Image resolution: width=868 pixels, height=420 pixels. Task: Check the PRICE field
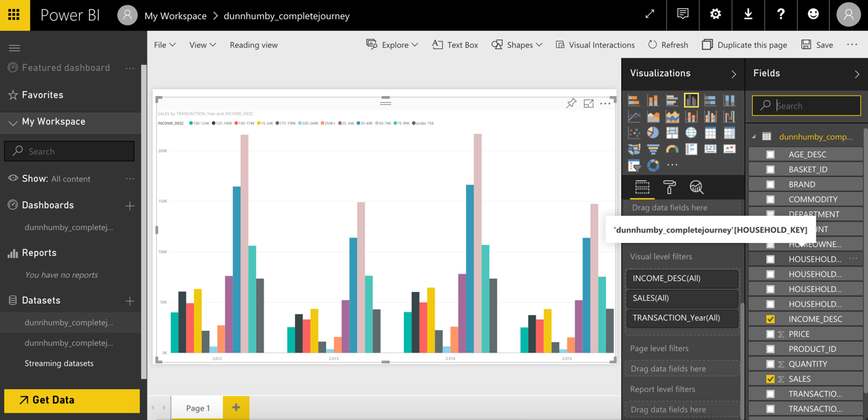(771, 334)
